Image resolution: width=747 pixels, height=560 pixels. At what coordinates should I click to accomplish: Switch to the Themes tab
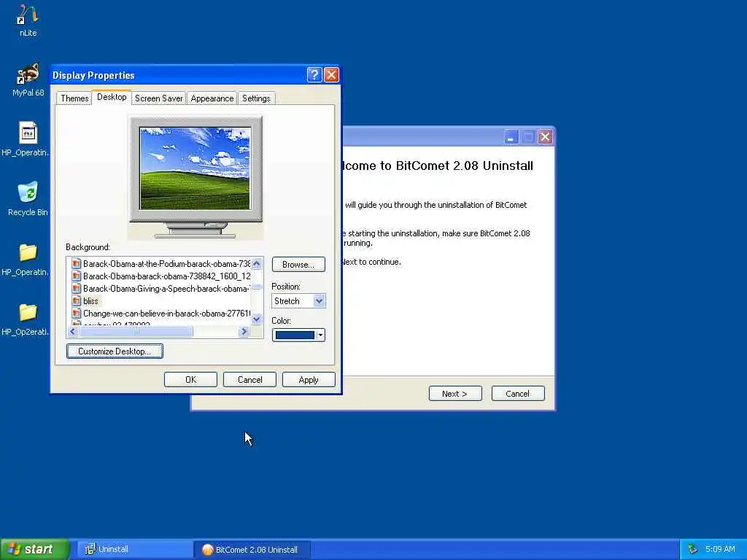click(x=74, y=98)
